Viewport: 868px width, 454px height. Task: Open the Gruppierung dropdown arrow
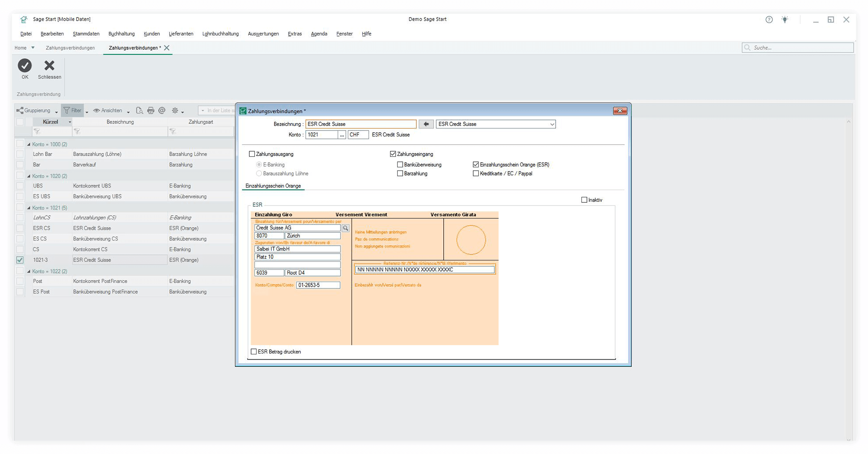(56, 112)
